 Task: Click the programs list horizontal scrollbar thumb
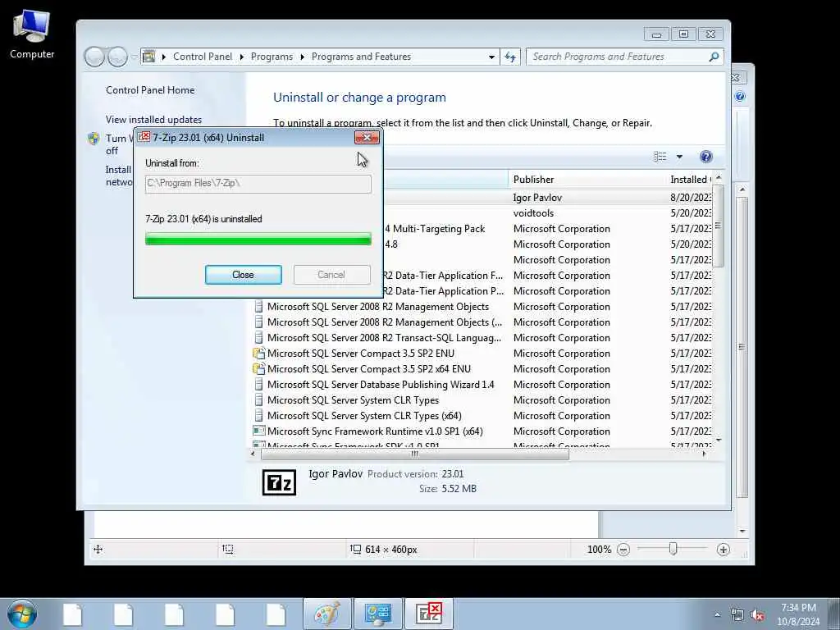tap(414, 454)
